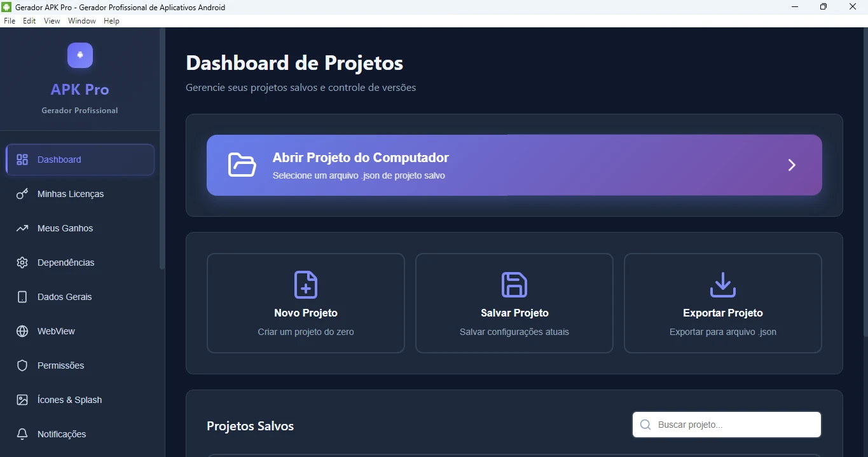Click the image icon for Ícones & Splash

click(x=22, y=400)
